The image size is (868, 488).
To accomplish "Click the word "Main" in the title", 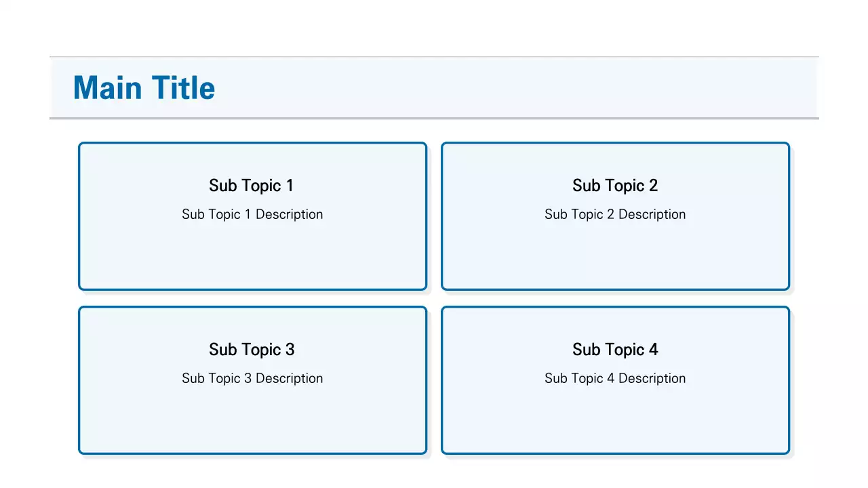I will tap(108, 88).
